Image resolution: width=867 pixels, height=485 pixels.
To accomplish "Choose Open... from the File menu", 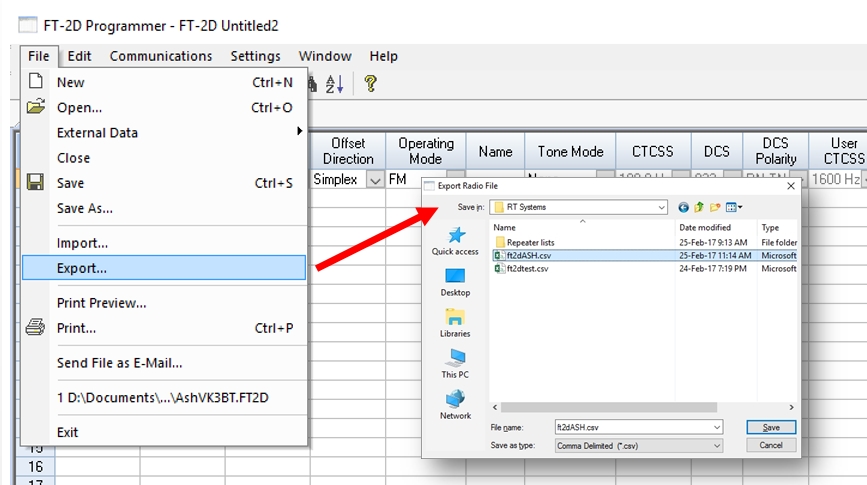I will click(x=164, y=107).
